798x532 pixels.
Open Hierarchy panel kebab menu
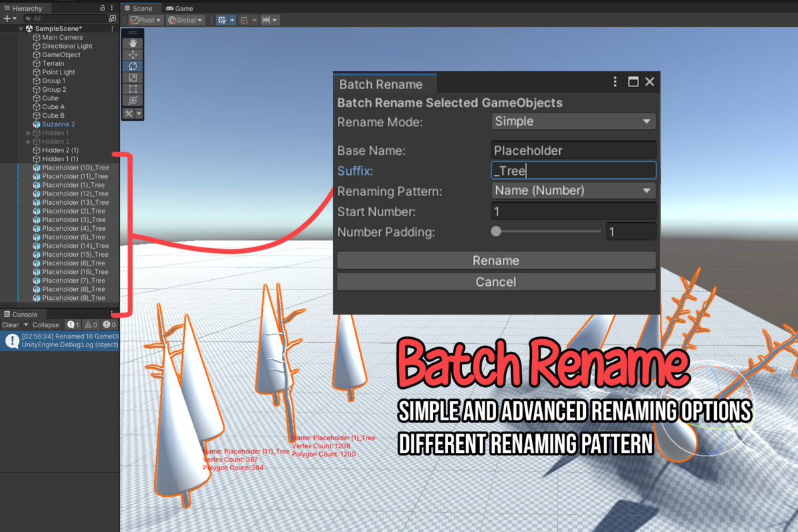click(112, 8)
